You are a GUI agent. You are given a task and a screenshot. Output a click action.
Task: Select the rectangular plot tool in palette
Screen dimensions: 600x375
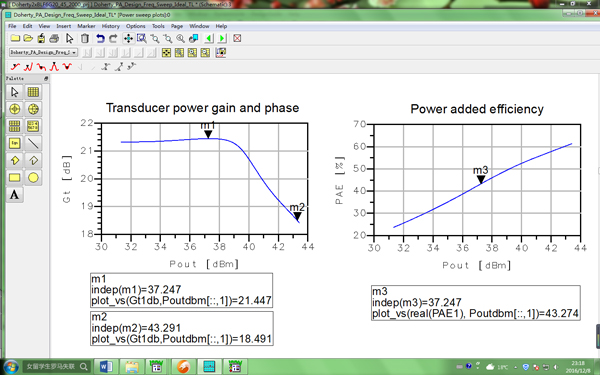(x=33, y=92)
